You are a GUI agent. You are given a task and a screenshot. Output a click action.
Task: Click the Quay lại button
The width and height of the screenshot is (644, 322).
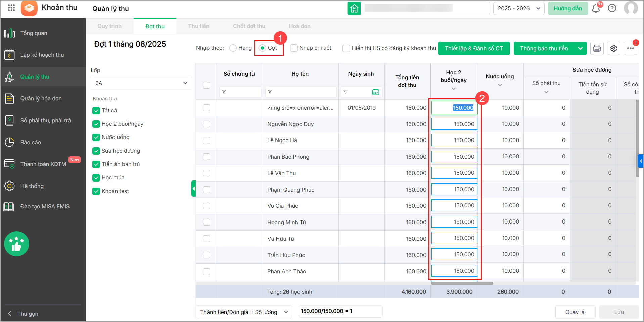click(575, 312)
